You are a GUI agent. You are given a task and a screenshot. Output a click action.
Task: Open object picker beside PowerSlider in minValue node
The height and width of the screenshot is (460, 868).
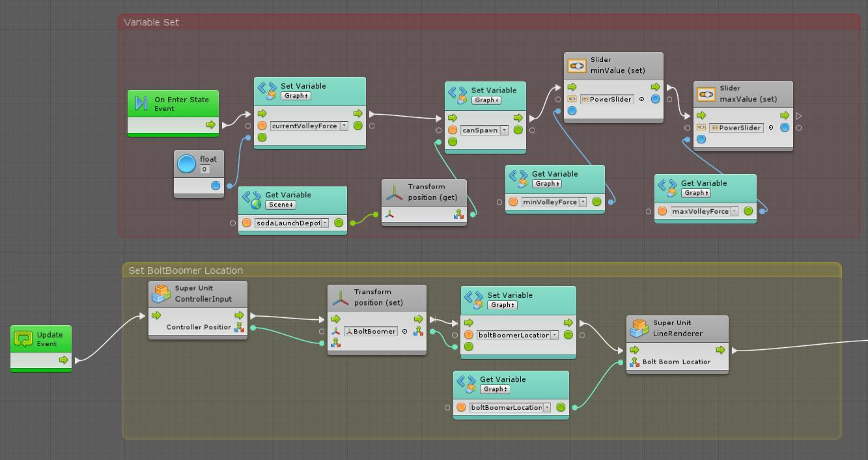click(x=641, y=100)
